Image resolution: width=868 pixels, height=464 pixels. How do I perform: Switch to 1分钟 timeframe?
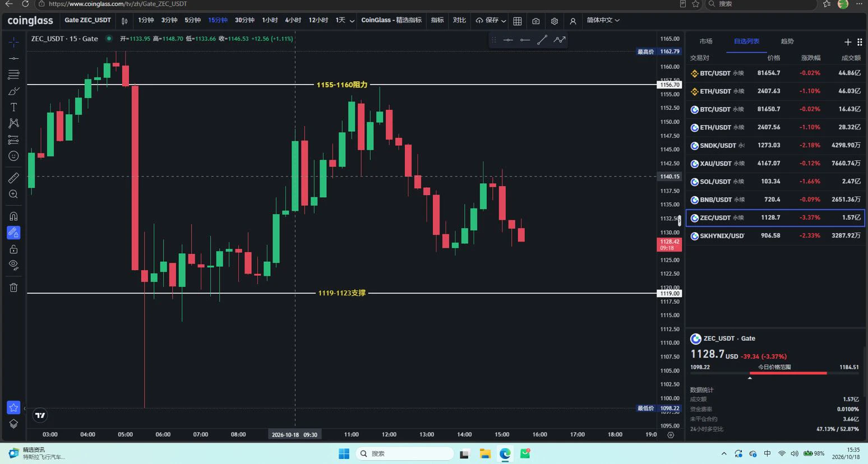click(146, 20)
